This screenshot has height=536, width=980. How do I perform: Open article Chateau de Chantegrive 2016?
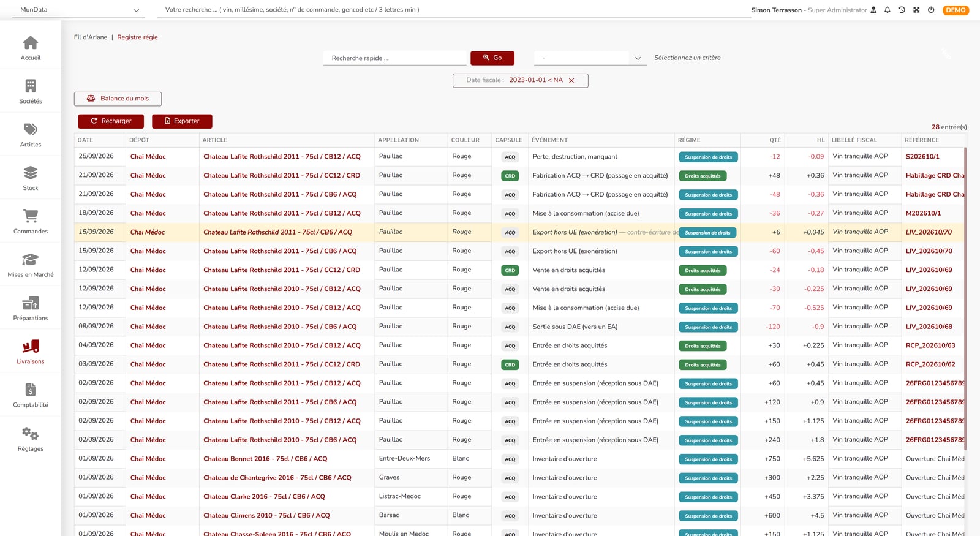(277, 478)
